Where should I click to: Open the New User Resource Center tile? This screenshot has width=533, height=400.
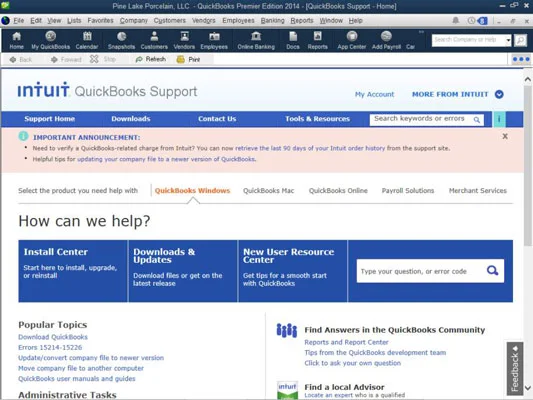coord(293,271)
